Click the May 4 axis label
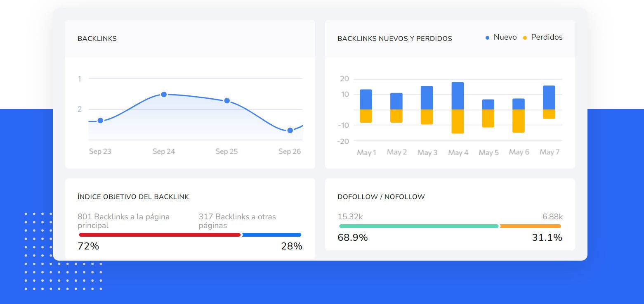 (x=458, y=152)
